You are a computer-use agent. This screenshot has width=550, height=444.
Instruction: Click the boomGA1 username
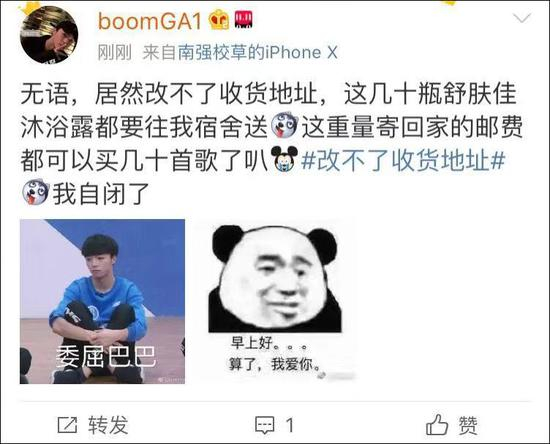150,21
